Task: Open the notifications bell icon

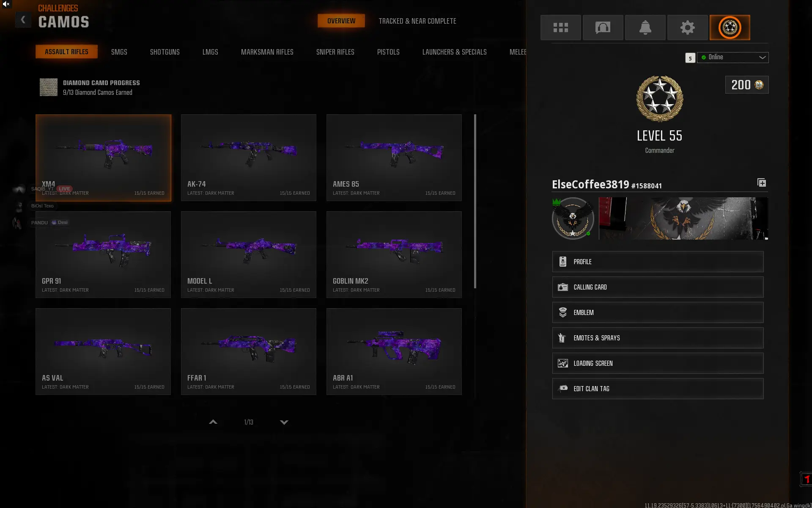Action: pos(645,28)
